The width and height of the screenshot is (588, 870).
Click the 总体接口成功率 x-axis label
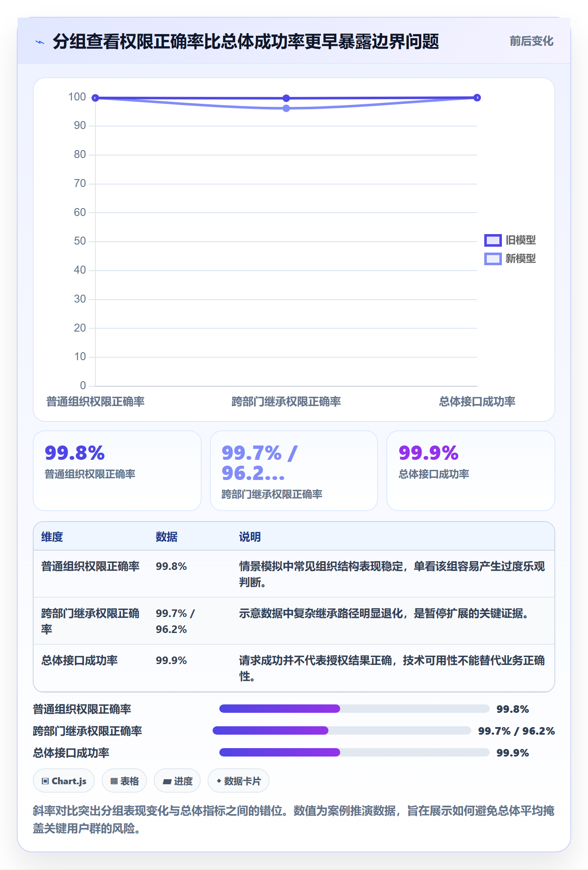pyautogui.click(x=477, y=401)
